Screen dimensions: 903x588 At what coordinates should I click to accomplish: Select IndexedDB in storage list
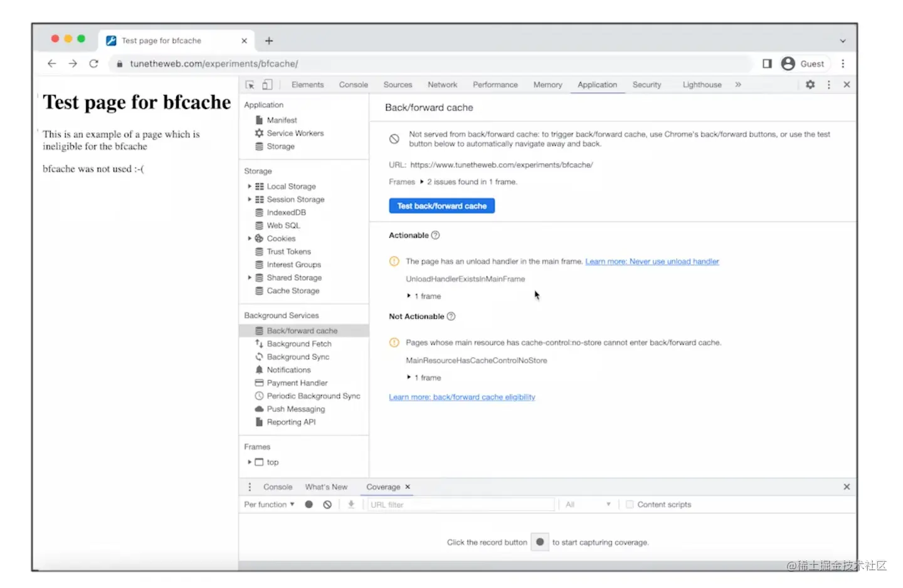coord(286,213)
